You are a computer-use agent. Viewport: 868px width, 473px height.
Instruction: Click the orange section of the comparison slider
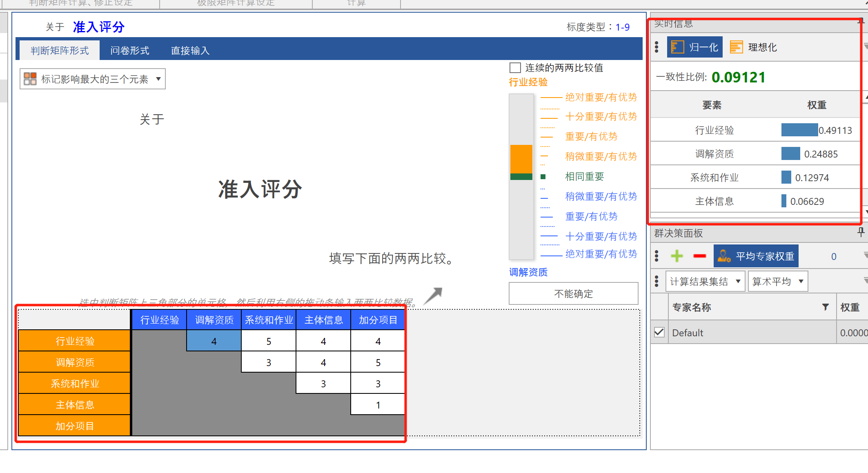pyautogui.click(x=521, y=159)
